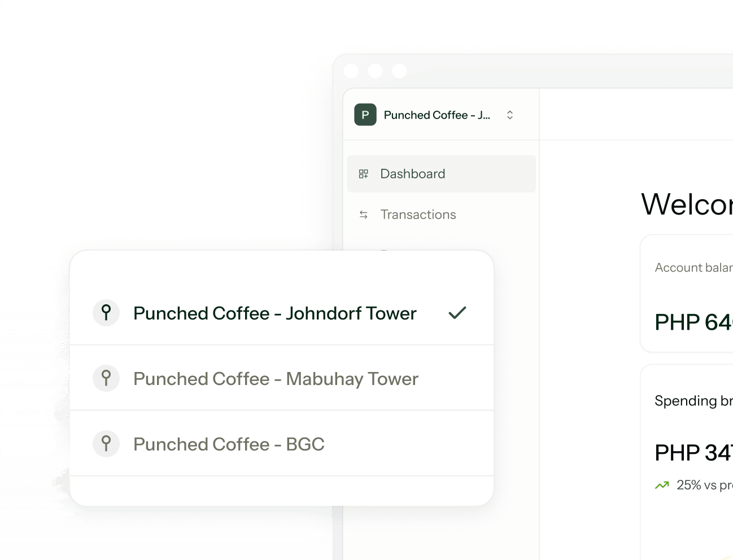Click the third window control dot
733x560 pixels.
399,71
